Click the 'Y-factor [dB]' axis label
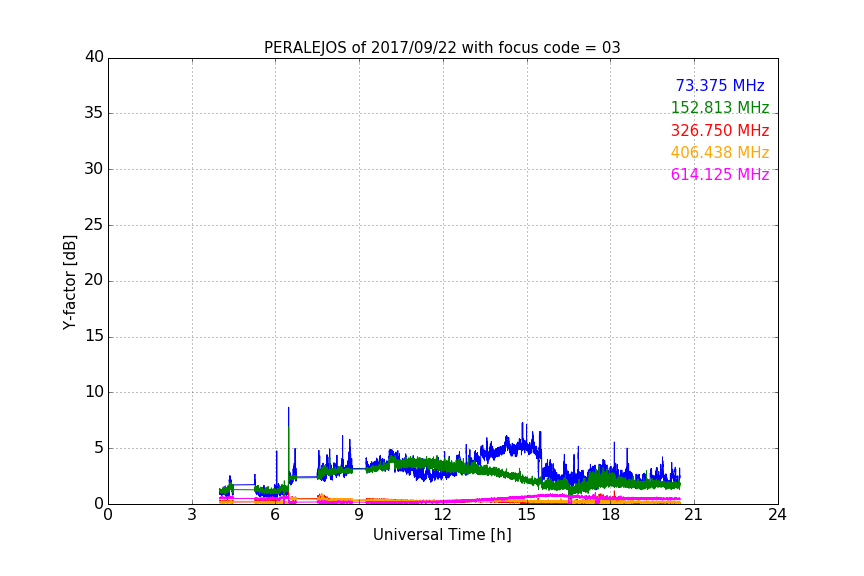 69,282
